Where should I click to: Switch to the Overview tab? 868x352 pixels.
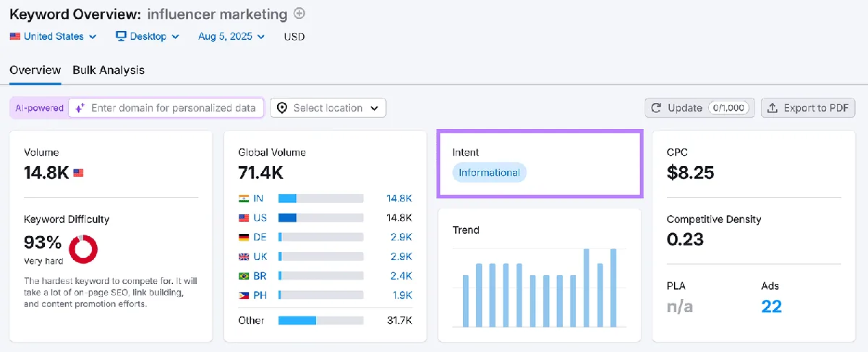click(x=35, y=70)
